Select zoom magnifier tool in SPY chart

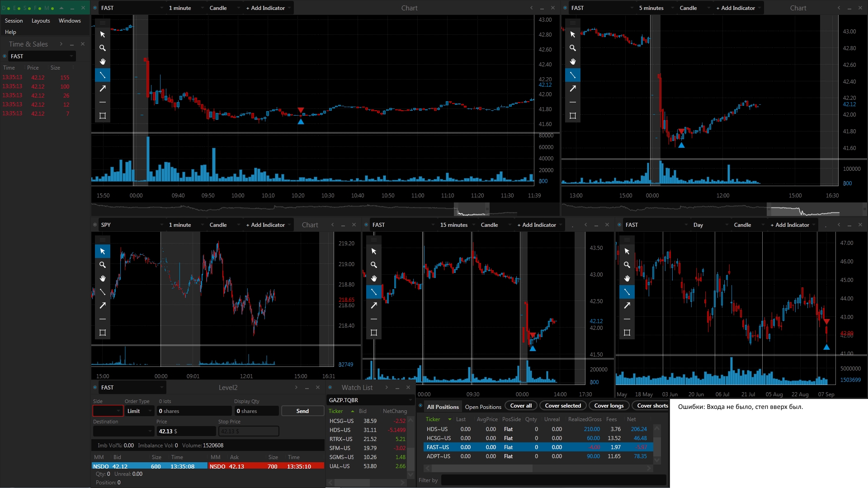pos(103,265)
